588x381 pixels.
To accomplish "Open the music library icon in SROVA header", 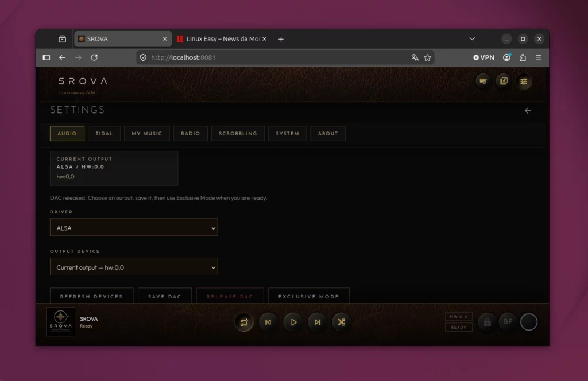I will coord(503,81).
